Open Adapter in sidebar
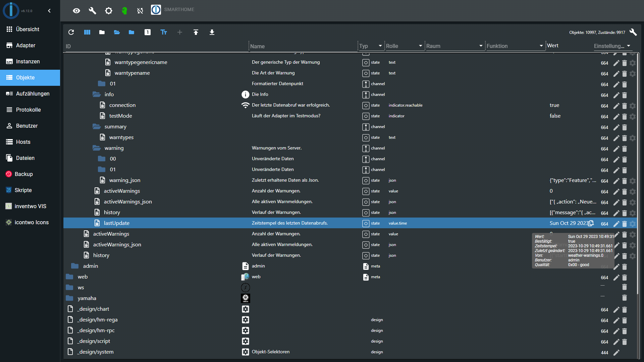The image size is (644, 362). [x=30, y=45]
